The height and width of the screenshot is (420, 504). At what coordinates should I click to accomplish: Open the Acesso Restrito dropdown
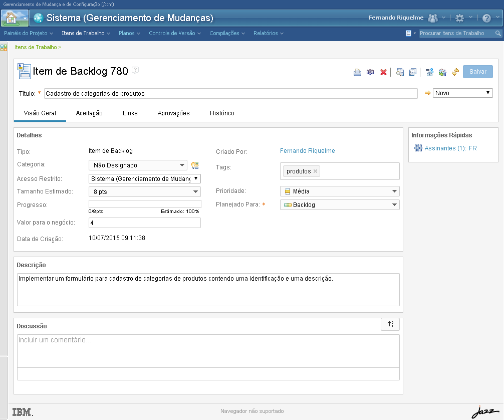click(x=145, y=179)
